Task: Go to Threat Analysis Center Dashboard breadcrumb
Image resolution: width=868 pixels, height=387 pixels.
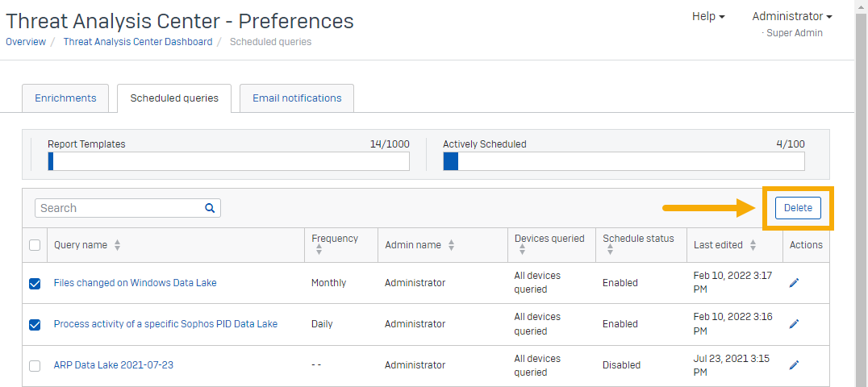Action: click(x=138, y=42)
